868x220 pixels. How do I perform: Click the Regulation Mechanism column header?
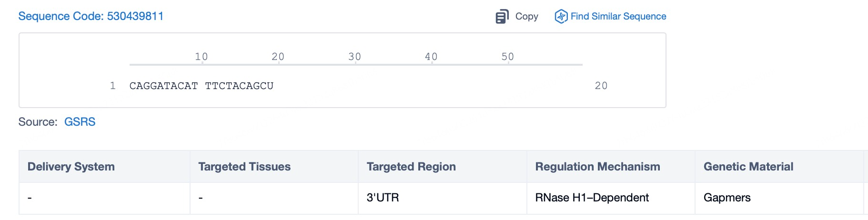pyautogui.click(x=597, y=167)
